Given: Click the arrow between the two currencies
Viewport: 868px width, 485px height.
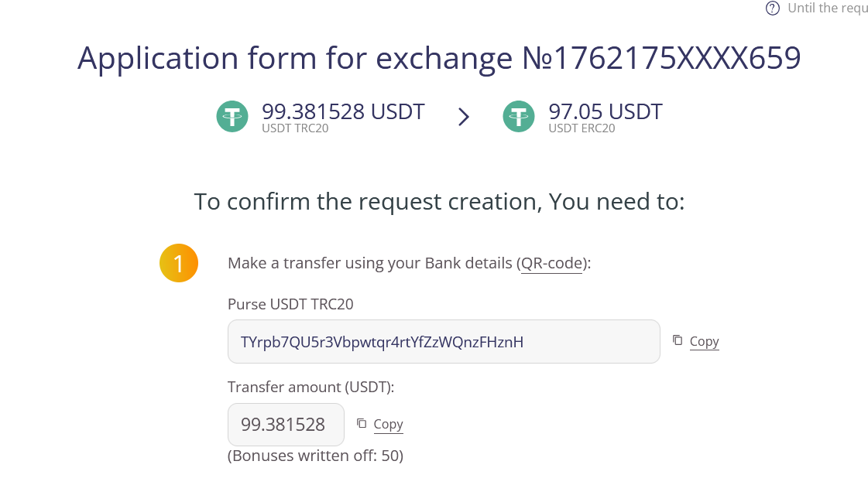Looking at the screenshot, I should [x=464, y=117].
